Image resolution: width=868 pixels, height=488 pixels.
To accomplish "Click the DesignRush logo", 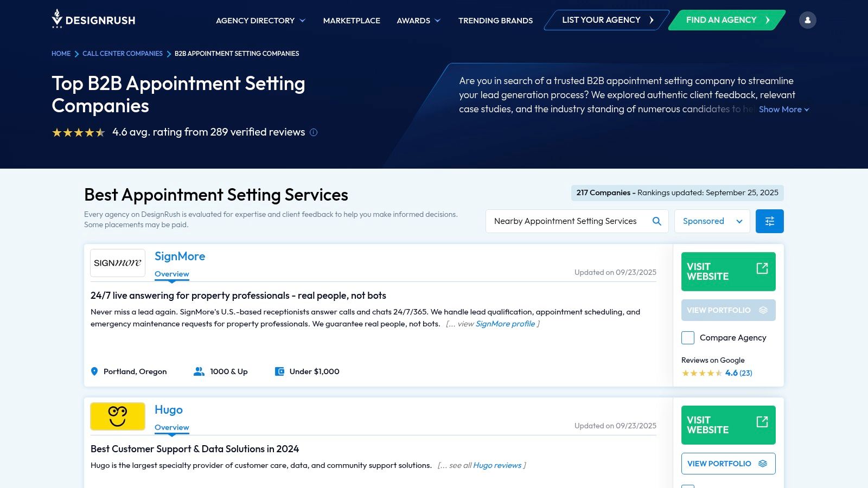I will [x=93, y=20].
